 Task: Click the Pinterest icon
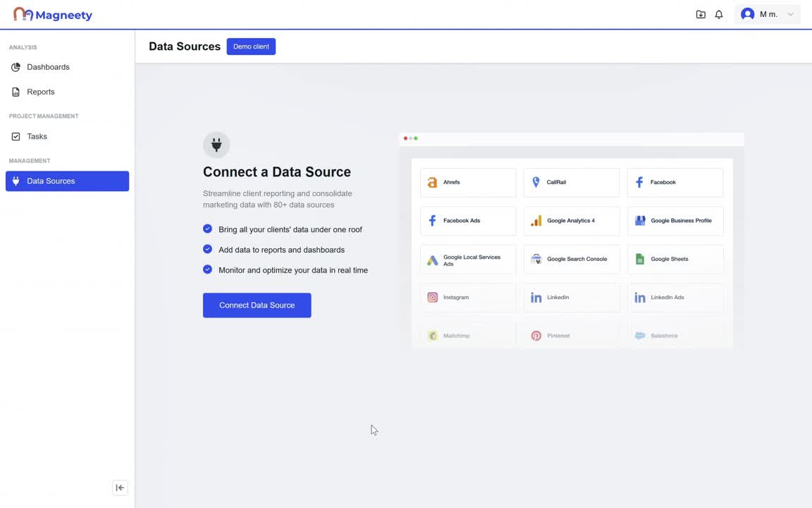click(x=536, y=336)
